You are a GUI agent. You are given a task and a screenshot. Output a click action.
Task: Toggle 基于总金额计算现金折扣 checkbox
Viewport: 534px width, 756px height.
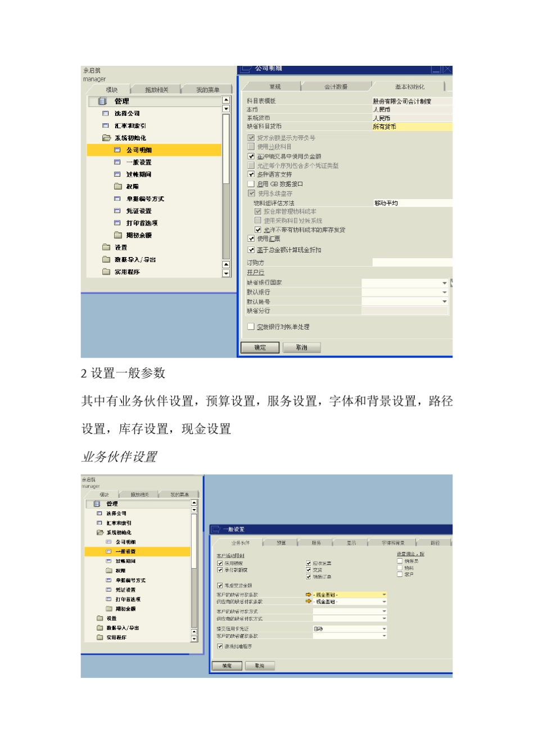[x=251, y=250]
